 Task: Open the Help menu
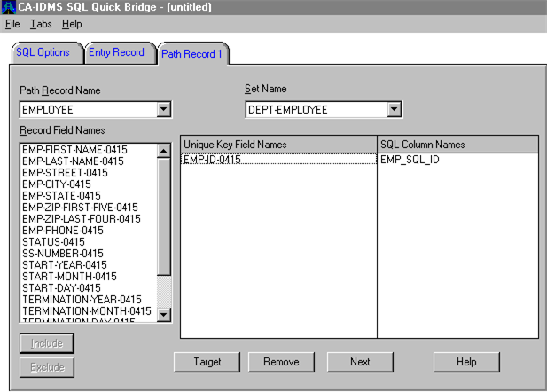[x=72, y=24]
